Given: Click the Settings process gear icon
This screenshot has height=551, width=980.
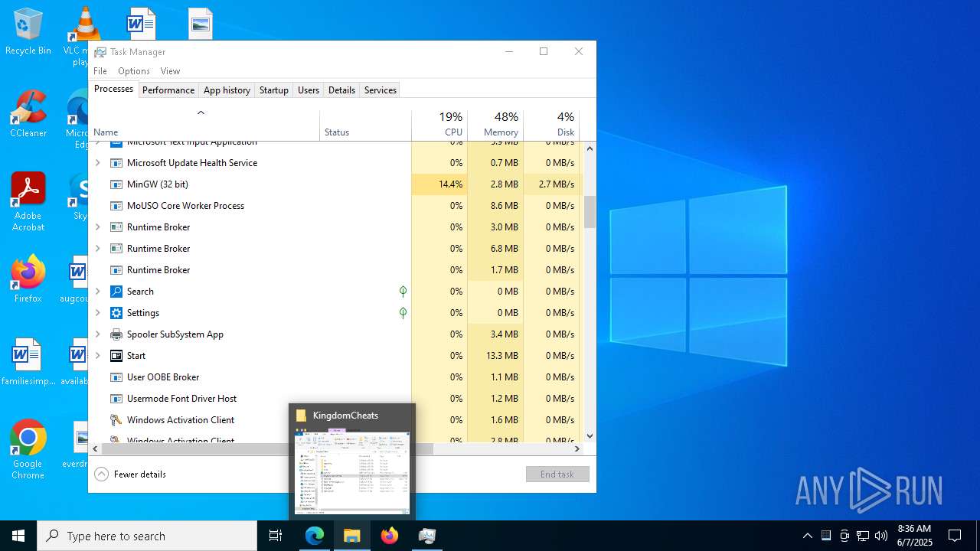Looking at the screenshot, I should (x=116, y=313).
